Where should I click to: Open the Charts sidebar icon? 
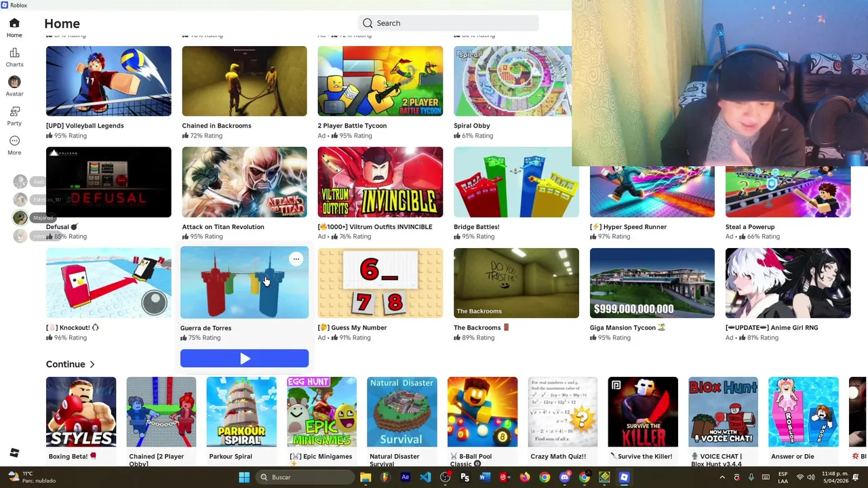(x=14, y=58)
